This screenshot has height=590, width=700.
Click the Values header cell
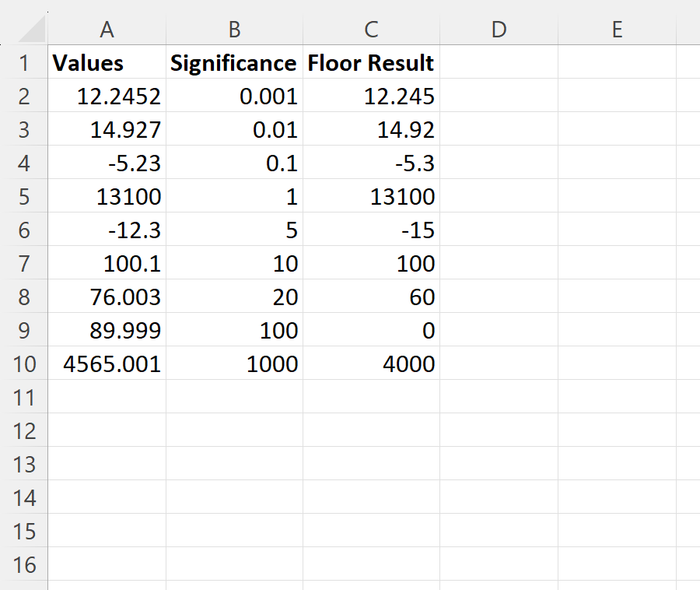pos(107,63)
